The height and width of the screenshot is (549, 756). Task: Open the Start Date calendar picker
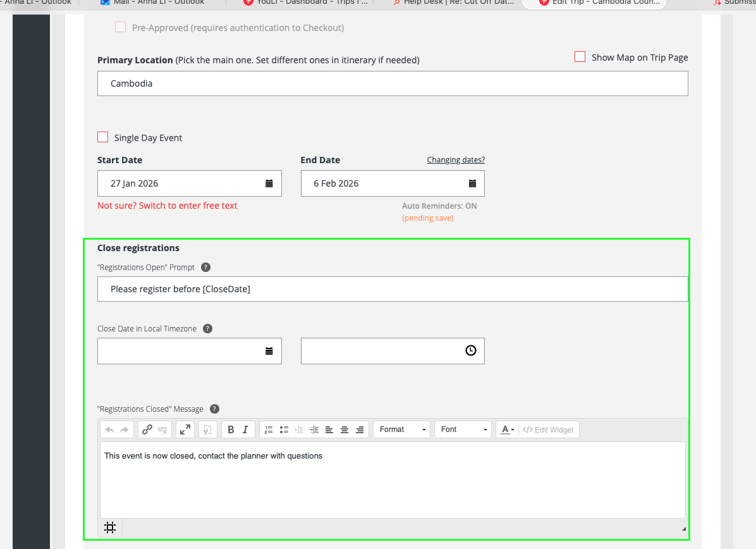click(x=269, y=183)
